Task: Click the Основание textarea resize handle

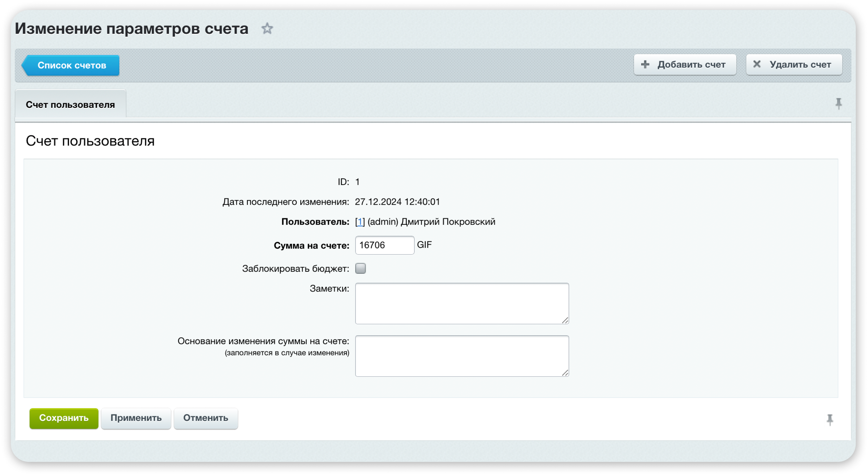Action: (565, 373)
